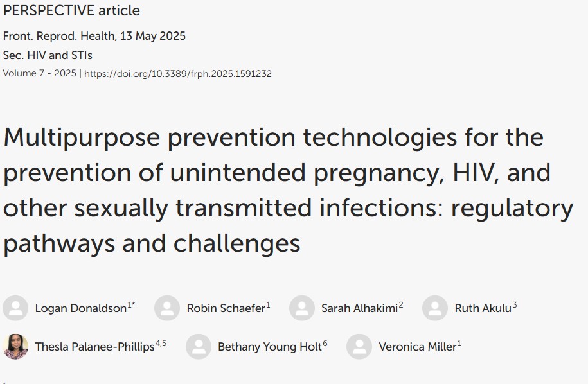This screenshot has width=588, height=384.
Task: Click Bethany Young Holt's avatar icon
Action: tap(199, 347)
